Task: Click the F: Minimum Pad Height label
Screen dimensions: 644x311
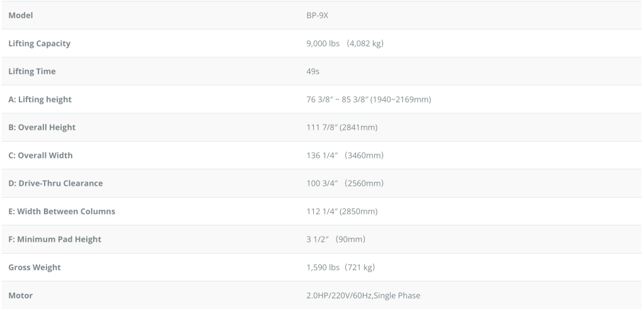Action: point(55,239)
